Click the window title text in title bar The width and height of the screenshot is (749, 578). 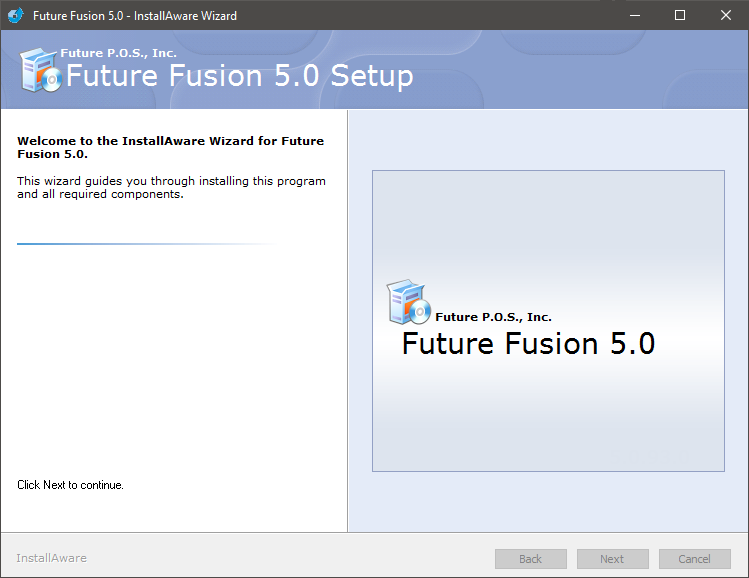click(x=135, y=16)
